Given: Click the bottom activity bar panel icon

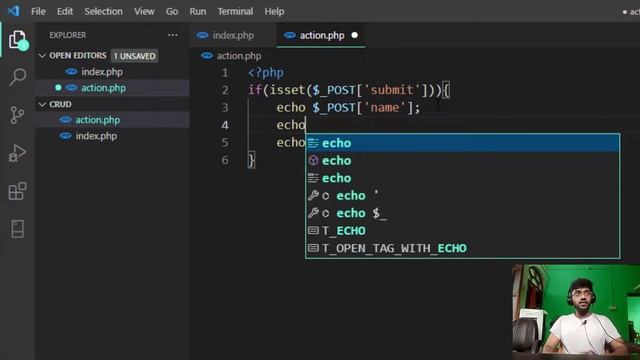Looking at the screenshot, I should 18,229.
